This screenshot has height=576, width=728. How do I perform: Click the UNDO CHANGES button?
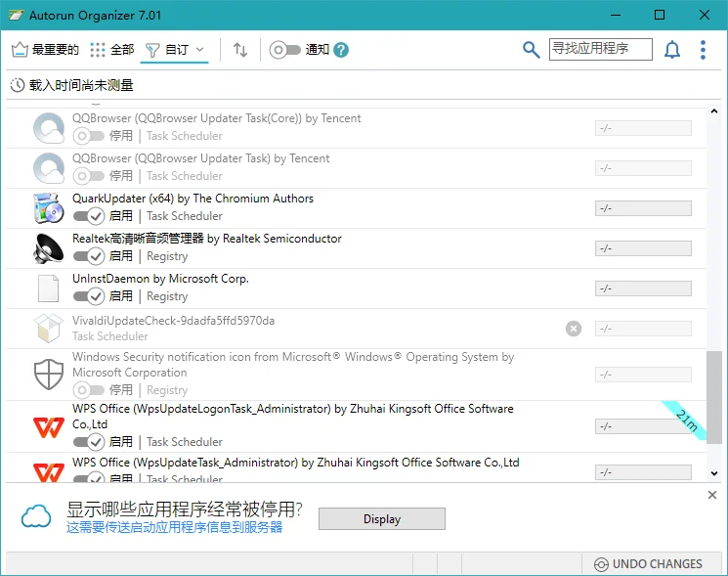coord(648,564)
